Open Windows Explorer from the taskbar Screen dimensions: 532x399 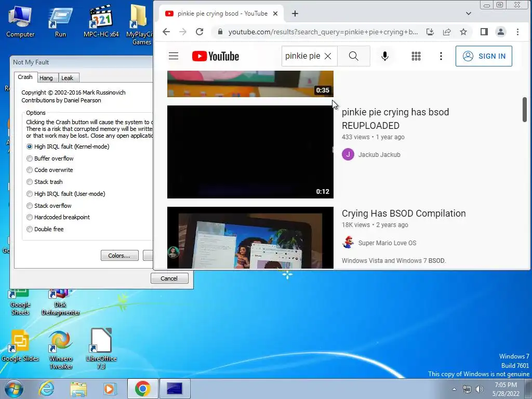(78, 389)
